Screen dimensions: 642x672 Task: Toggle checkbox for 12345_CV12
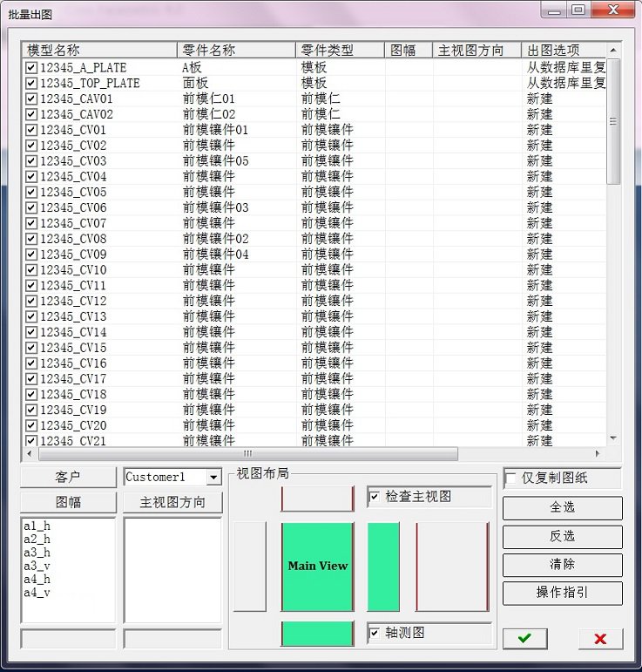click(30, 301)
